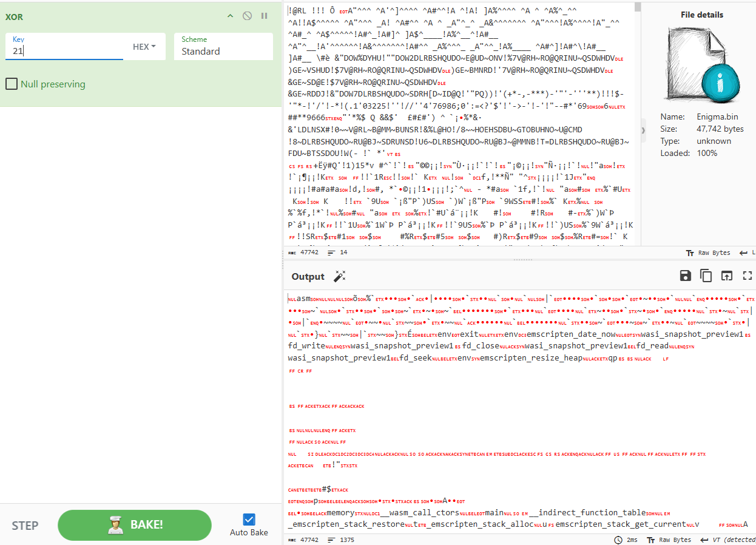Maximise the output pane
The width and height of the screenshot is (756, 545).
click(x=748, y=276)
